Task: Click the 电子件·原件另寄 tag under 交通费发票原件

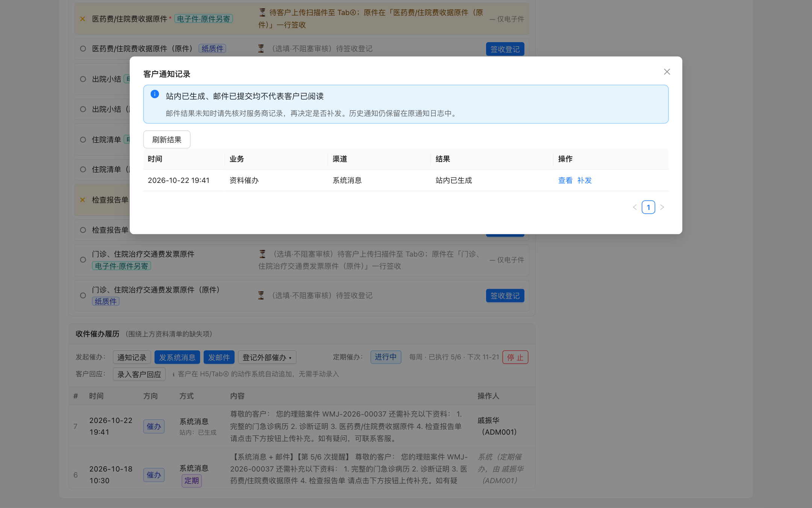Action: pos(121,266)
